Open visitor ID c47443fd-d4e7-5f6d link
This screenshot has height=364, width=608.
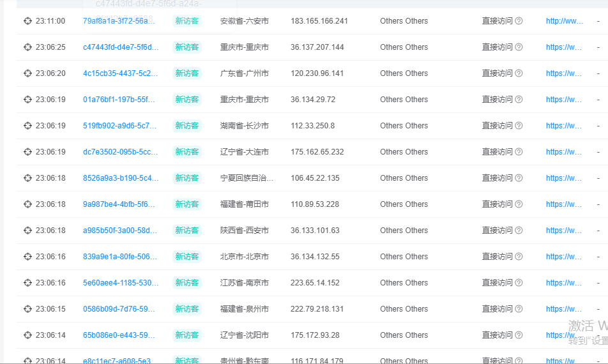tap(121, 47)
